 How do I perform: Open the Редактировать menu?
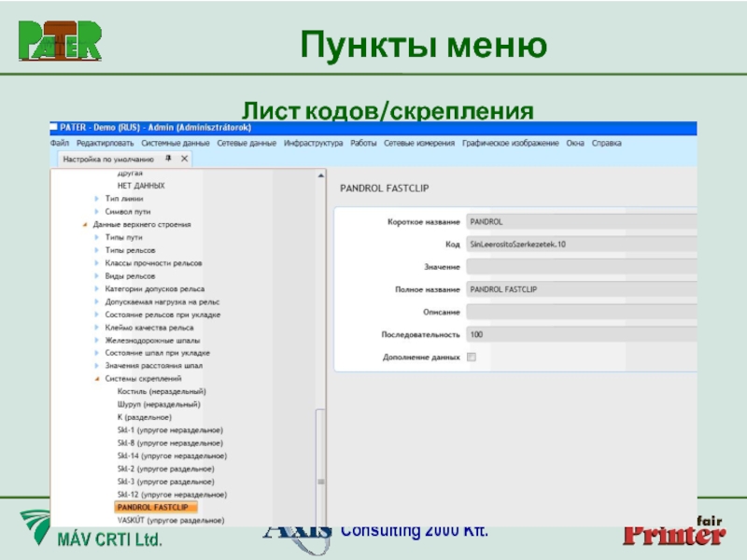105,143
